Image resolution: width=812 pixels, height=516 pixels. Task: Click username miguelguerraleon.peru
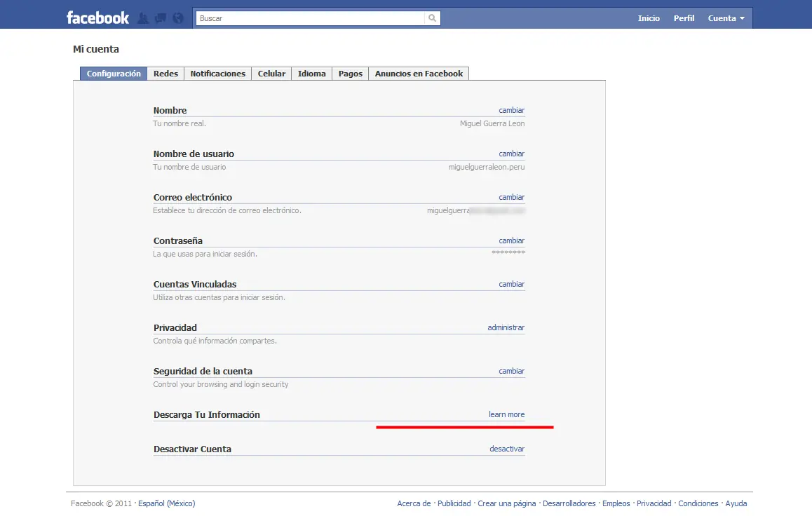tap(486, 167)
